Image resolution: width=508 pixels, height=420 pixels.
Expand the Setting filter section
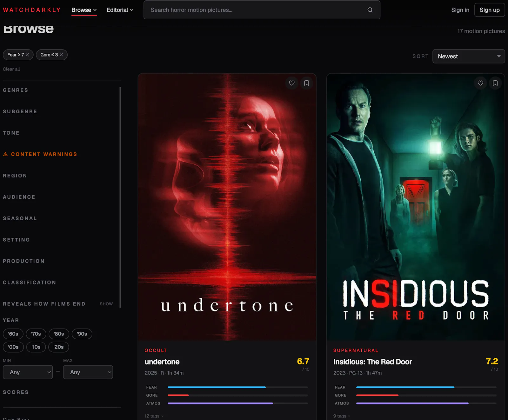17,240
